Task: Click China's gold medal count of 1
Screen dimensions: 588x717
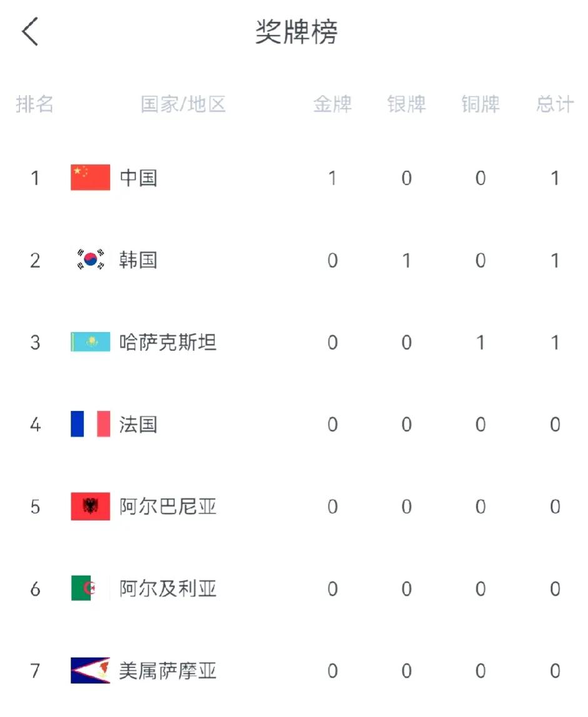Action: (333, 178)
